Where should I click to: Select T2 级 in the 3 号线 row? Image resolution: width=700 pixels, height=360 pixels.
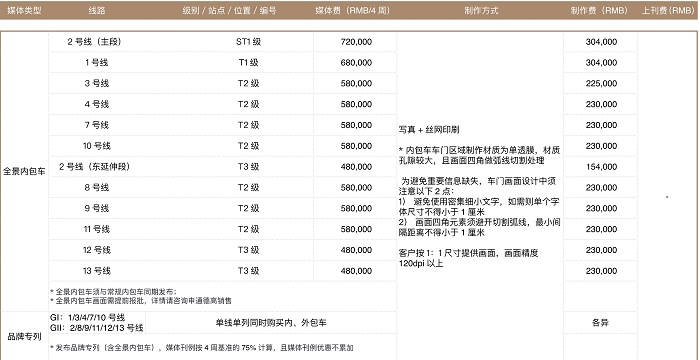248,84
